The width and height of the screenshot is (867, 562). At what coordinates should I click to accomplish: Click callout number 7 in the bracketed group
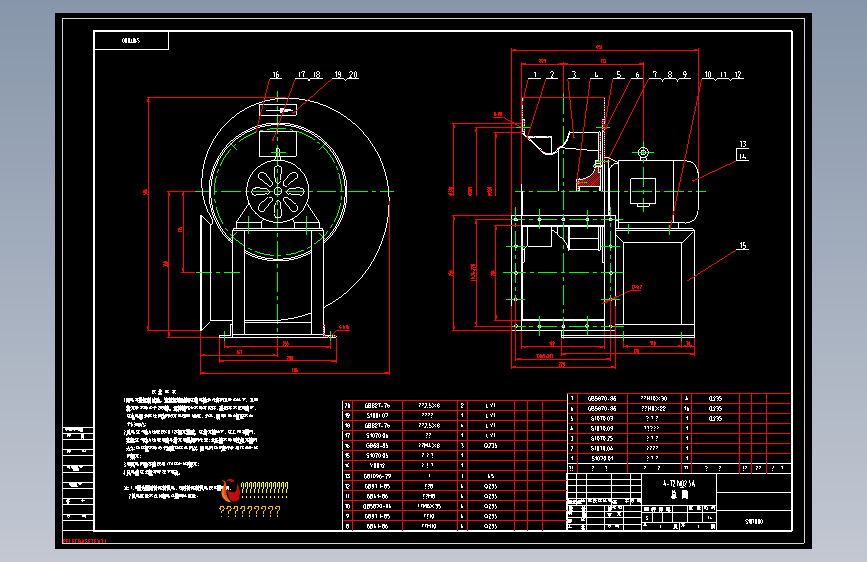tap(655, 74)
